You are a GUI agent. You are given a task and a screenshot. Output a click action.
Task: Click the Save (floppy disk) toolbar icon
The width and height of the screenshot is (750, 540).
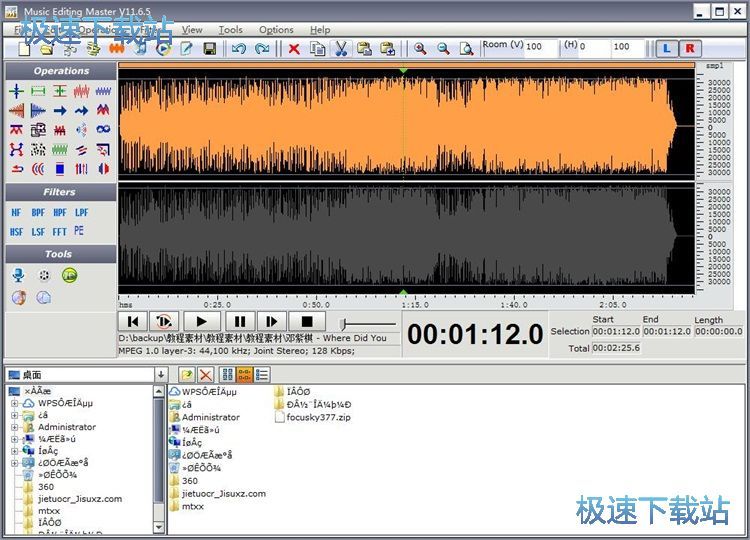tap(210, 48)
